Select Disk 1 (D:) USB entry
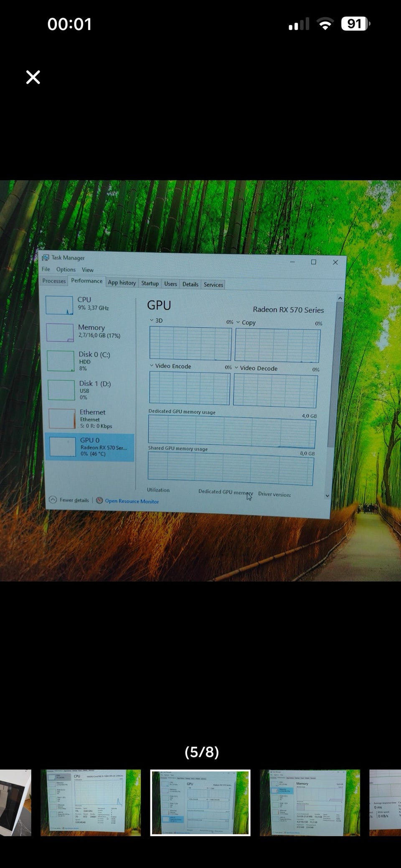 point(90,390)
